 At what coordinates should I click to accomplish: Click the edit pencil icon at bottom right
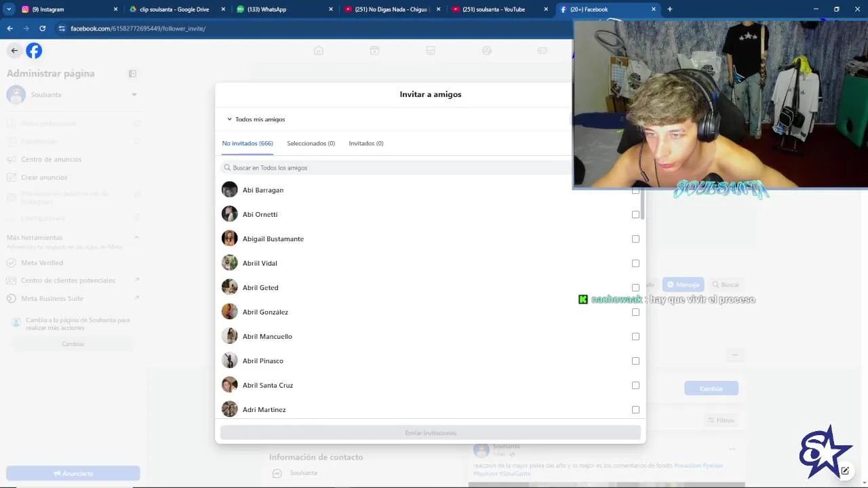(845, 471)
